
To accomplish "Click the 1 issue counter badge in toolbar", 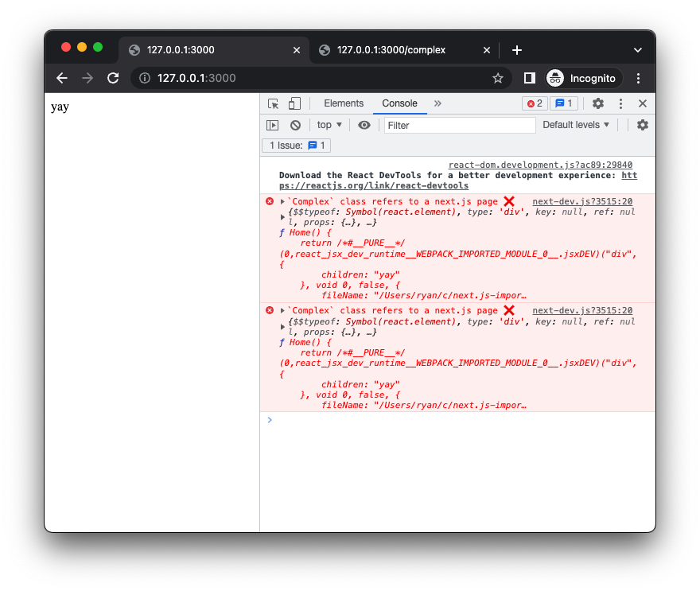I will [564, 103].
